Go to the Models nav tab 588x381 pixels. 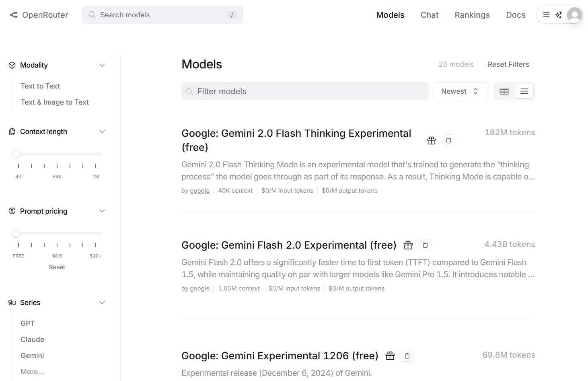click(390, 15)
